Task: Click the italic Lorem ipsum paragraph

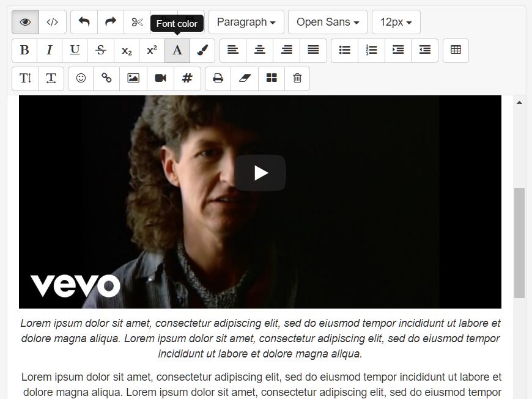Action: point(260,339)
